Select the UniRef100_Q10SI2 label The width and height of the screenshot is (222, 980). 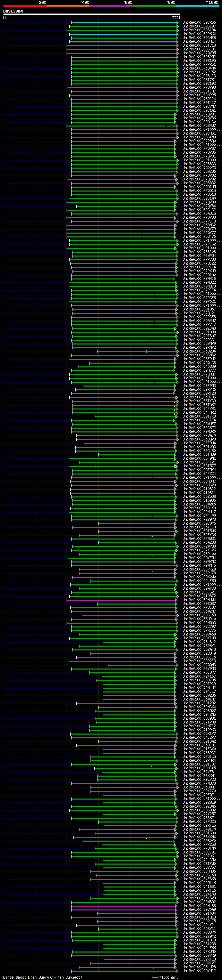(x=199, y=489)
